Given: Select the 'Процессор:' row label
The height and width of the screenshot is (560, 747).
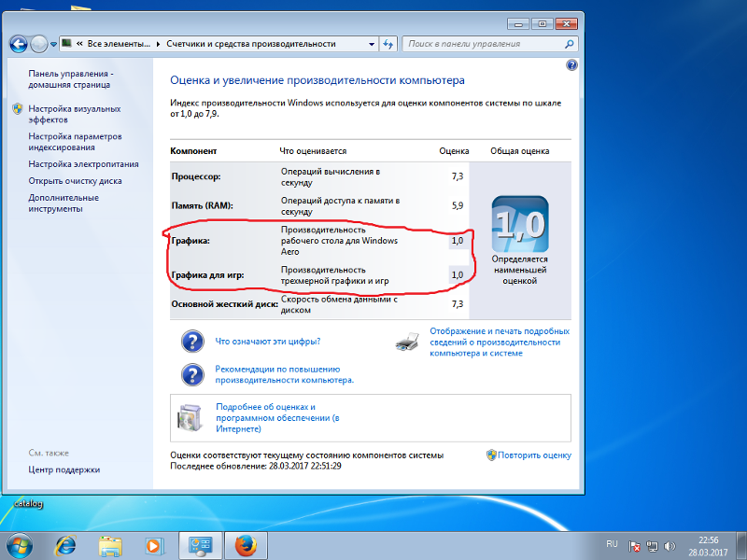Looking at the screenshot, I should click(x=196, y=176).
